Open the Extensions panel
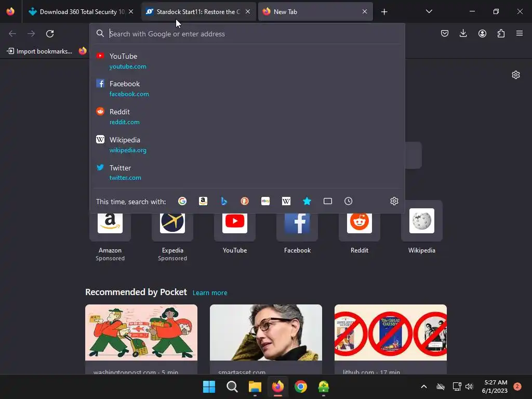The width and height of the screenshot is (532, 399). [501, 33]
